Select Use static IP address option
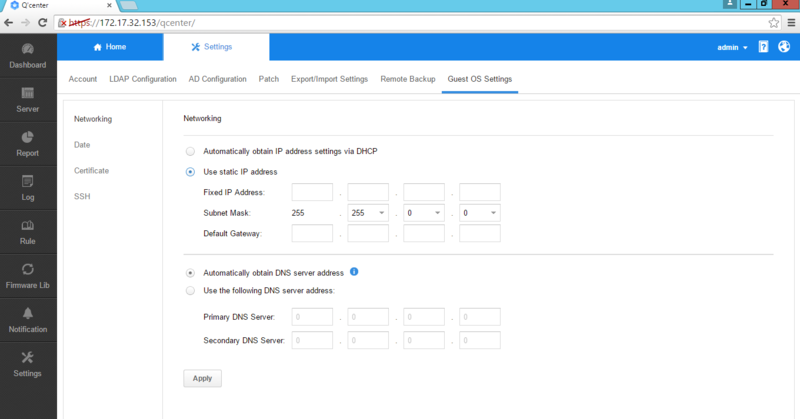Viewport: 800px width, 419px height. point(190,172)
